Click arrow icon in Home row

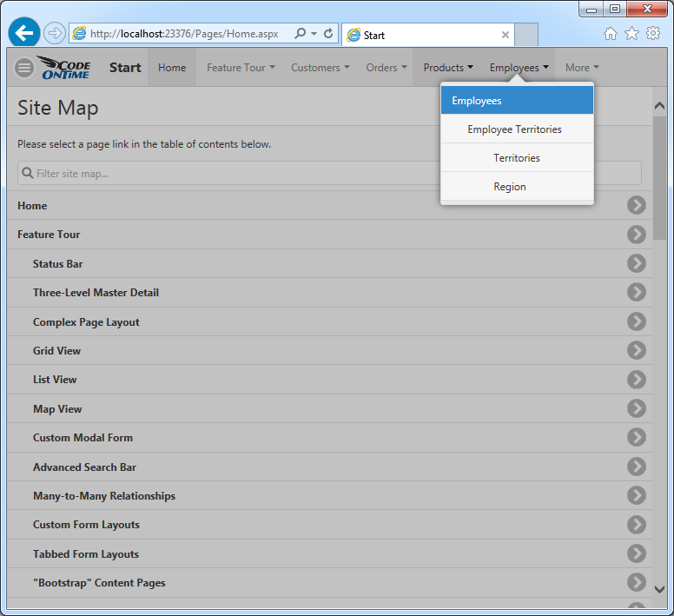pyautogui.click(x=637, y=205)
